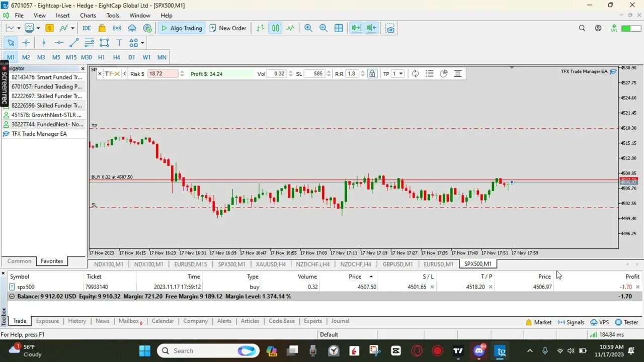This screenshot has width=644, height=362.
Task: Close the spx500 buy position
Action: click(638, 287)
